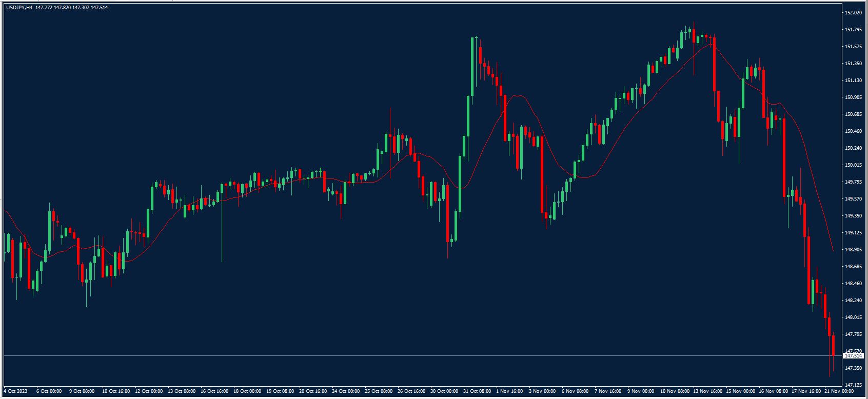Select the 9 Nov 00:00 time label
Screen dimensions: 868x399
pos(641,391)
